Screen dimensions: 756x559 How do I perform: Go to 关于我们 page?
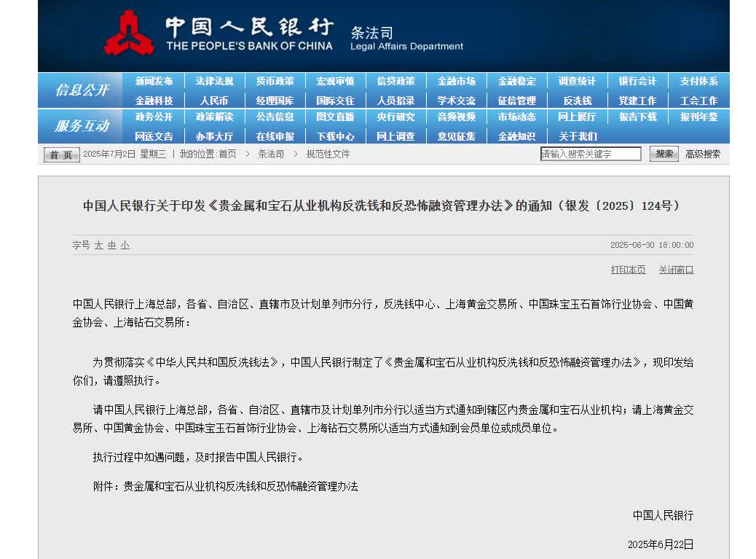click(x=577, y=136)
